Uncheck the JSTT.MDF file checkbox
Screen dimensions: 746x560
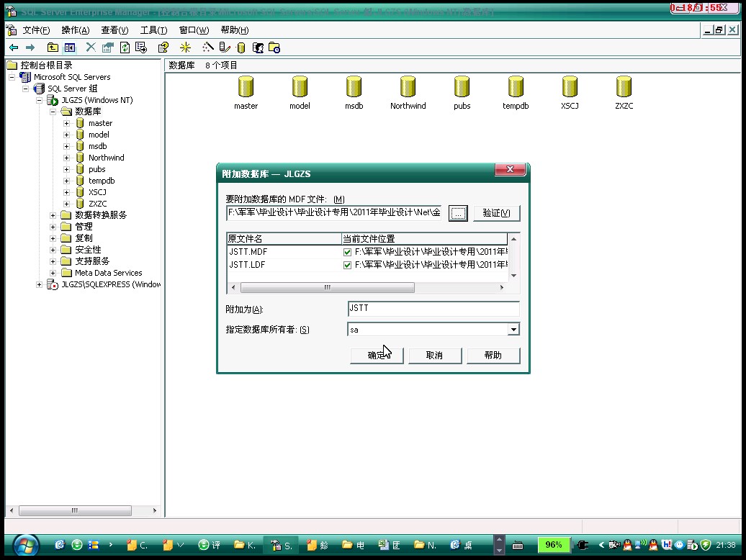[347, 252]
